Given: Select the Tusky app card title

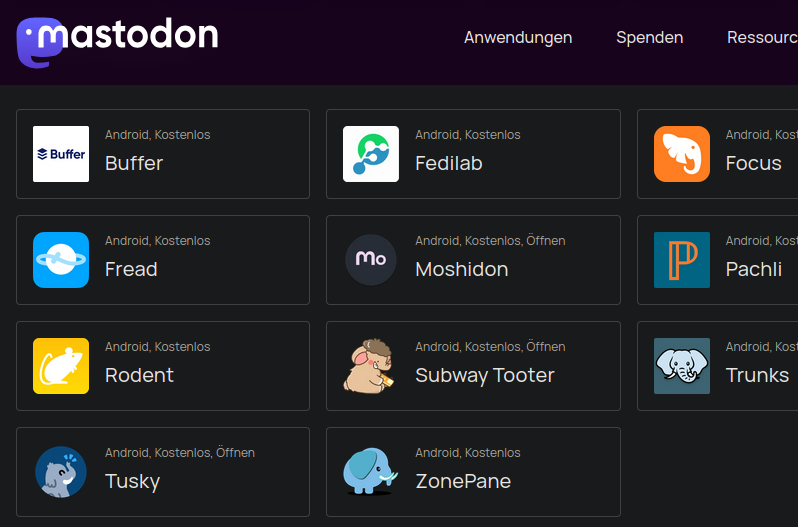Looking at the screenshot, I should click(x=132, y=481).
